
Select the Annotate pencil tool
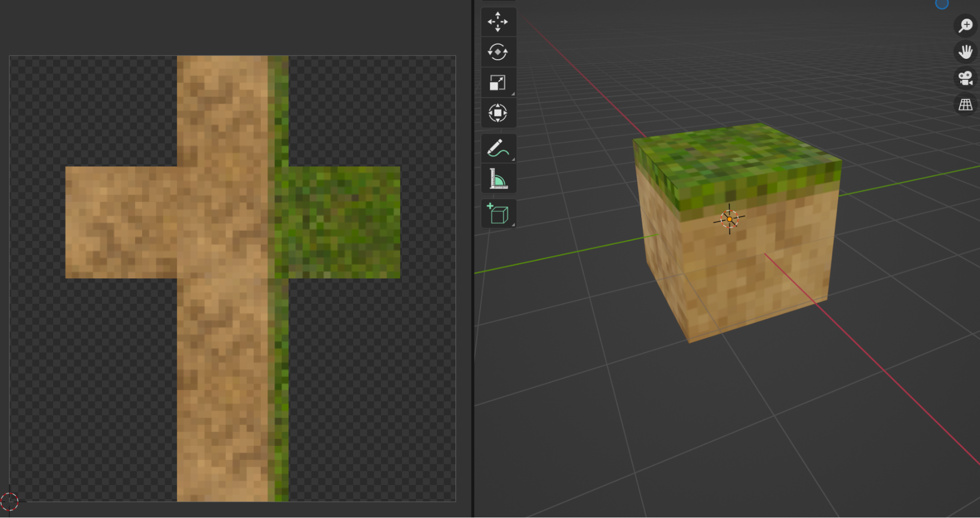point(498,148)
